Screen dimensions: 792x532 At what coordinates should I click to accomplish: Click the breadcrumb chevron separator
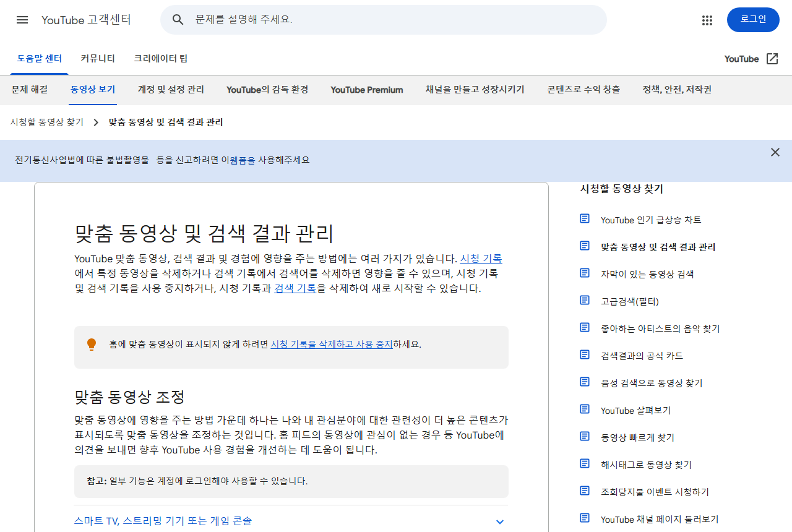pos(96,122)
